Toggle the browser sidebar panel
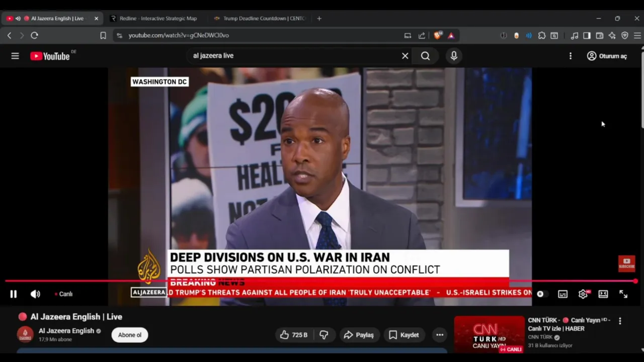This screenshot has width=644, height=362. (587, 35)
